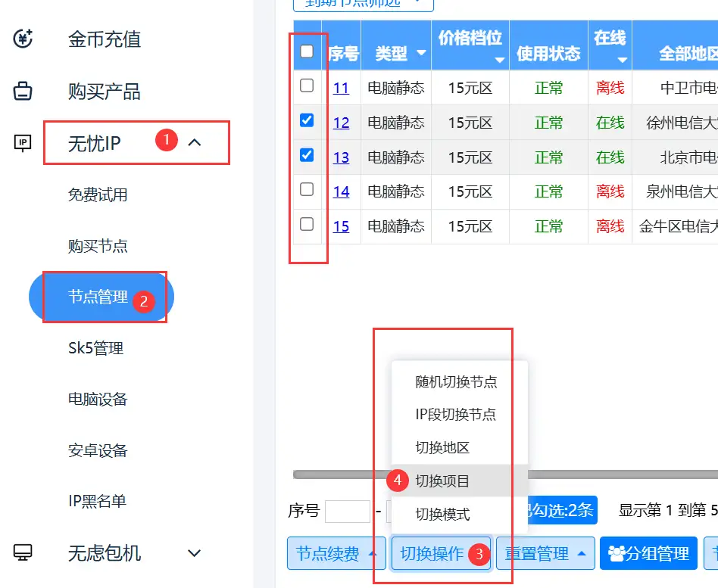Expand the 无虑包机 menu chevron
Image resolution: width=718 pixels, height=588 pixels.
coord(195,553)
